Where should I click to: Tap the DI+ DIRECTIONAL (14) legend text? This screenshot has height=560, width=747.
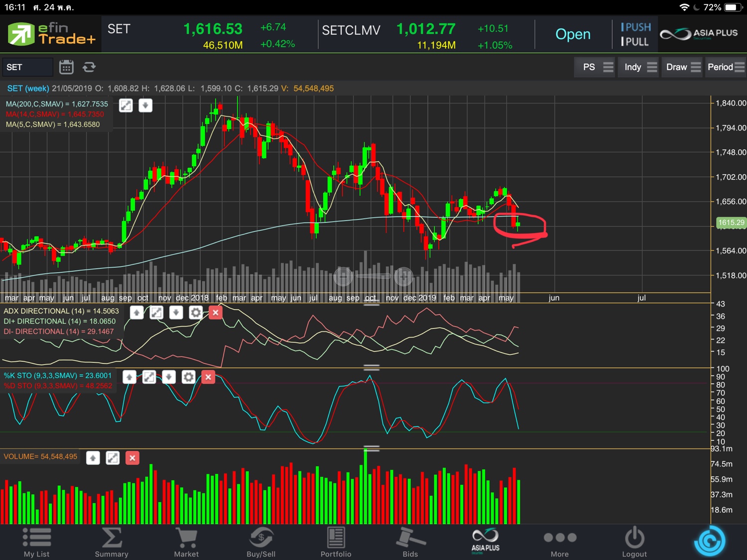[x=60, y=322]
